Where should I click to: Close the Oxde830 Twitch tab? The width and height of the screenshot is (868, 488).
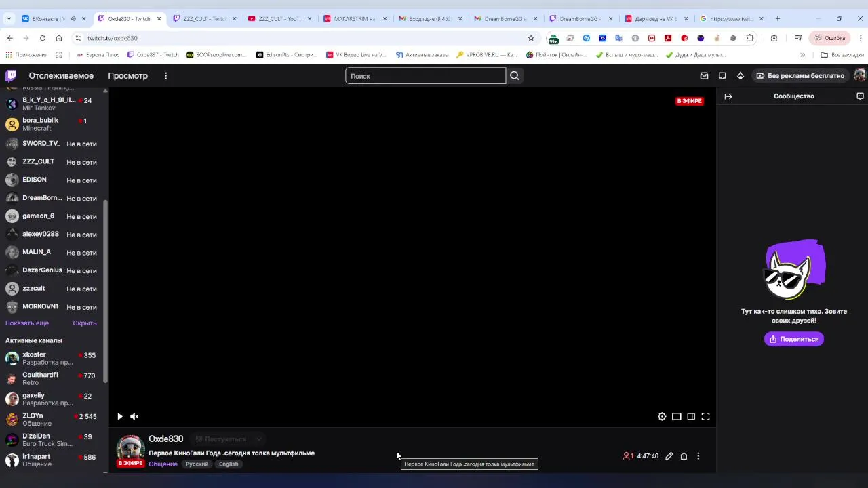point(159,19)
